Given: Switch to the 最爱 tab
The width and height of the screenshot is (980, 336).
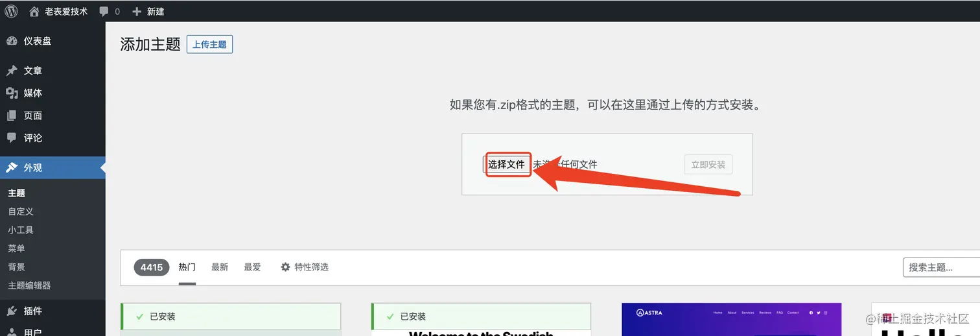Looking at the screenshot, I should coord(252,267).
